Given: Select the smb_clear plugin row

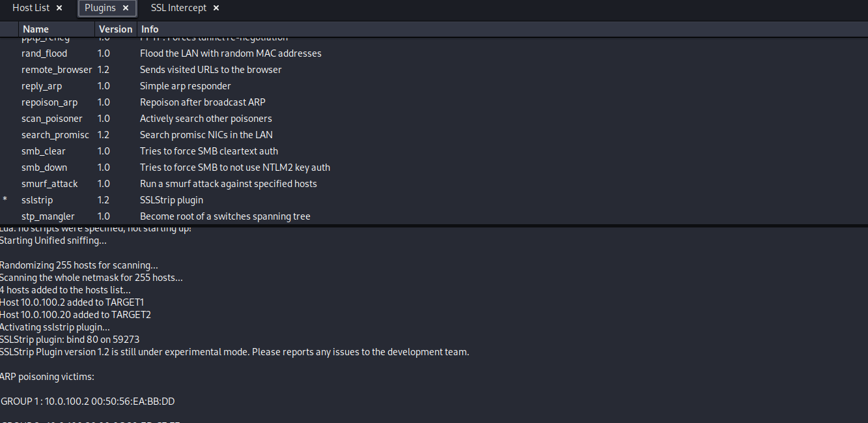Looking at the screenshot, I should 43,151.
